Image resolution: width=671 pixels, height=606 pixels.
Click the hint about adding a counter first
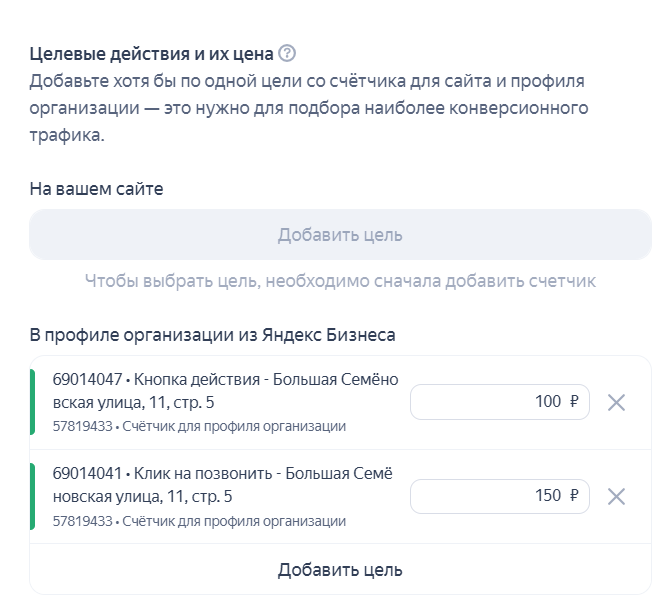click(340, 281)
